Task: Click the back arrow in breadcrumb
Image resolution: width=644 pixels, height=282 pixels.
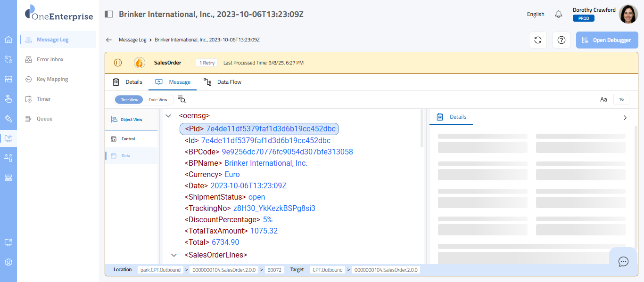Action: pyautogui.click(x=109, y=40)
